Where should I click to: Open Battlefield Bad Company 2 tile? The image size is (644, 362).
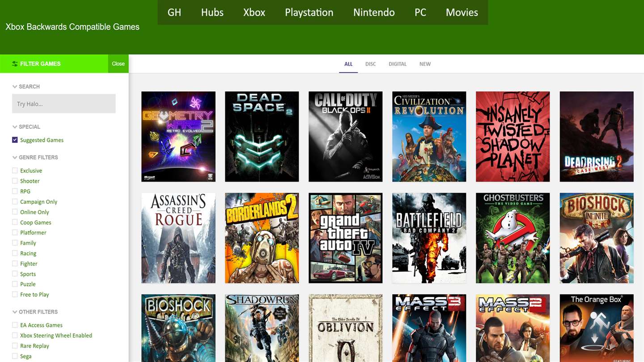coord(429,238)
